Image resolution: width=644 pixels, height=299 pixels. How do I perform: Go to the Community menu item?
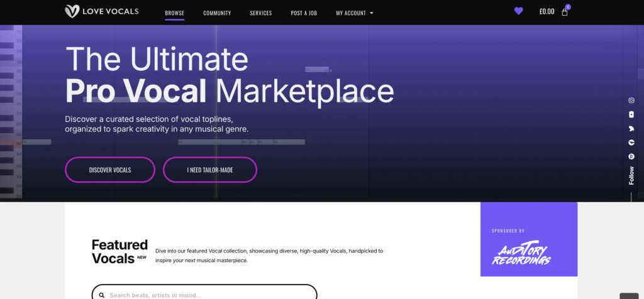(x=217, y=13)
